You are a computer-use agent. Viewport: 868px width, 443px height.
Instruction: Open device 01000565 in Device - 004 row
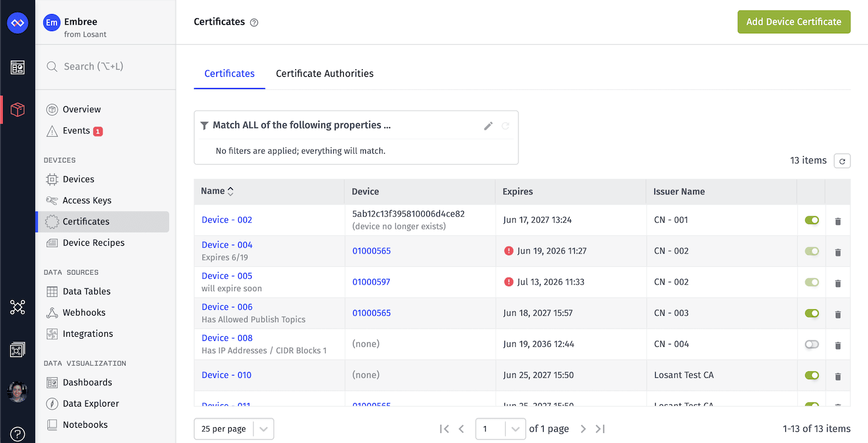click(x=371, y=251)
